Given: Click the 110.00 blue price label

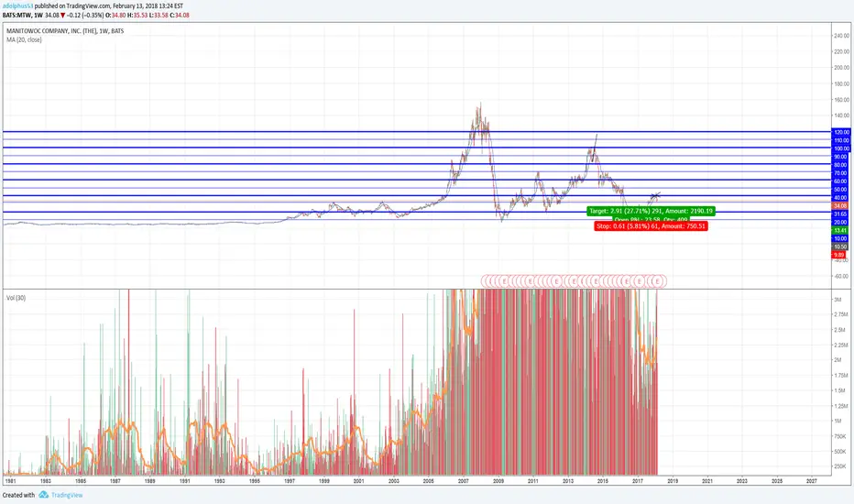Looking at the screenshot, I should click(x=841, y=140).
